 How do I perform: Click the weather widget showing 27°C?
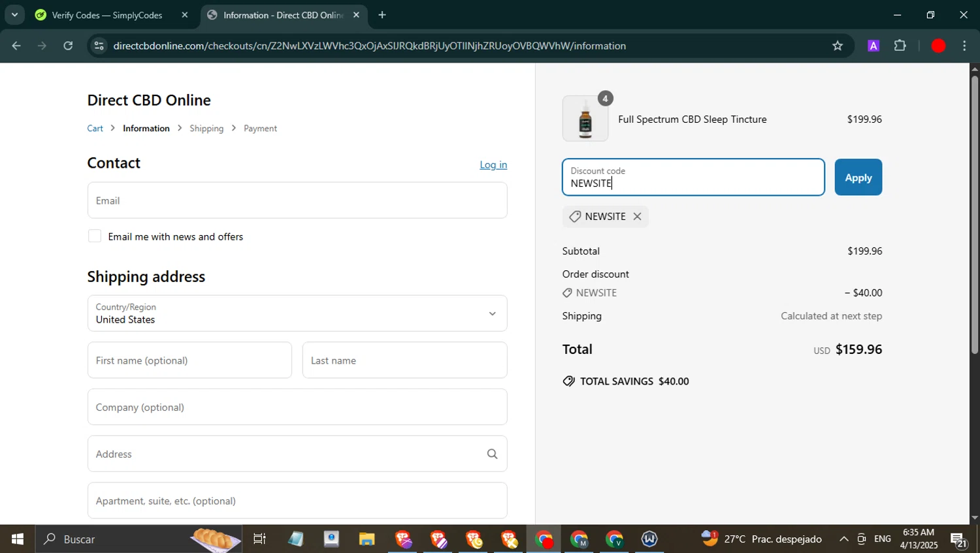pyautogui.click(x=761, y=539)
